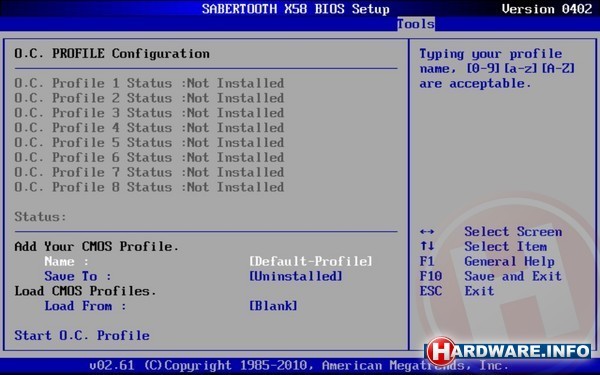600x375 pixels.
Task: Click the Save and Exit entry
Action: [513, 276]
